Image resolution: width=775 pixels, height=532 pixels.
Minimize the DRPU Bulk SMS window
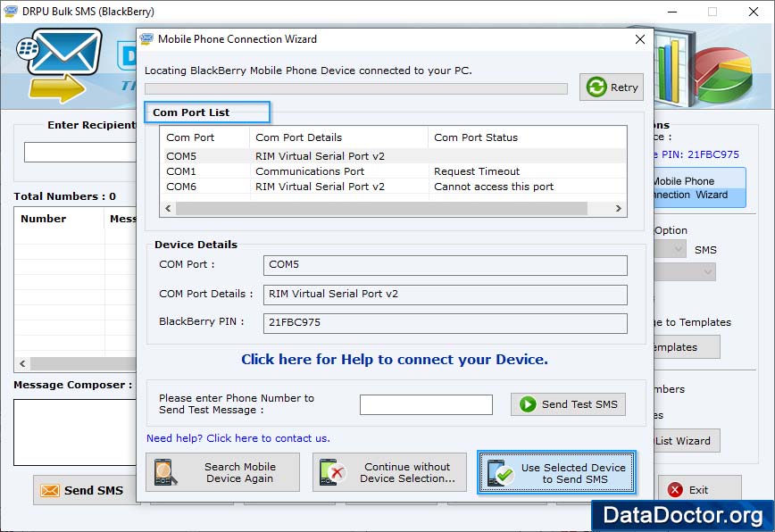(671, 12)
